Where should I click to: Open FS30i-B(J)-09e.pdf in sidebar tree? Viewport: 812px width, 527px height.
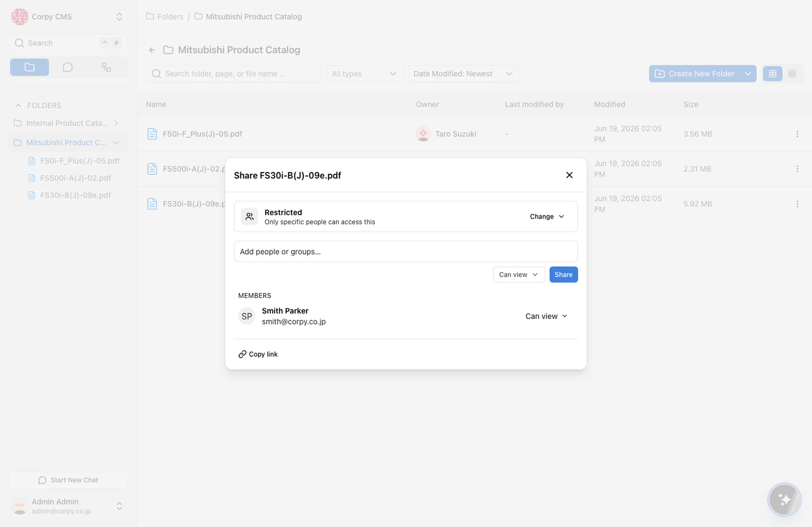coord(75,195)
